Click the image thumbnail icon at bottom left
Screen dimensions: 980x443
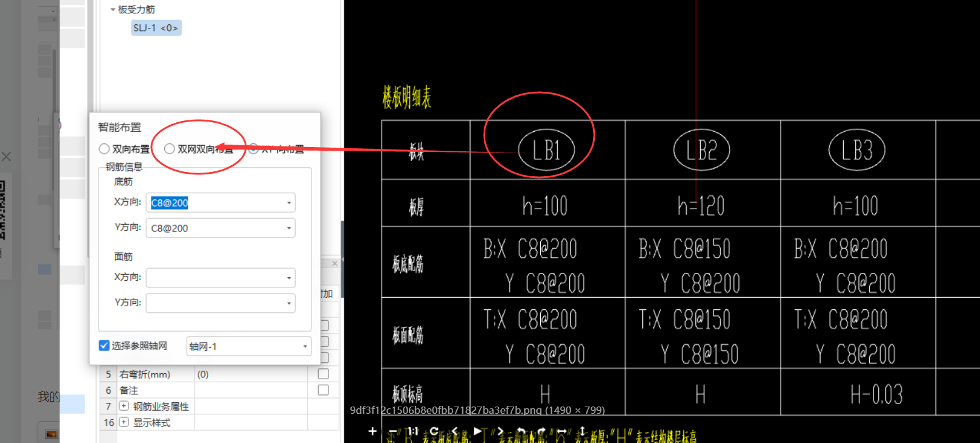(x=52, y=434)
